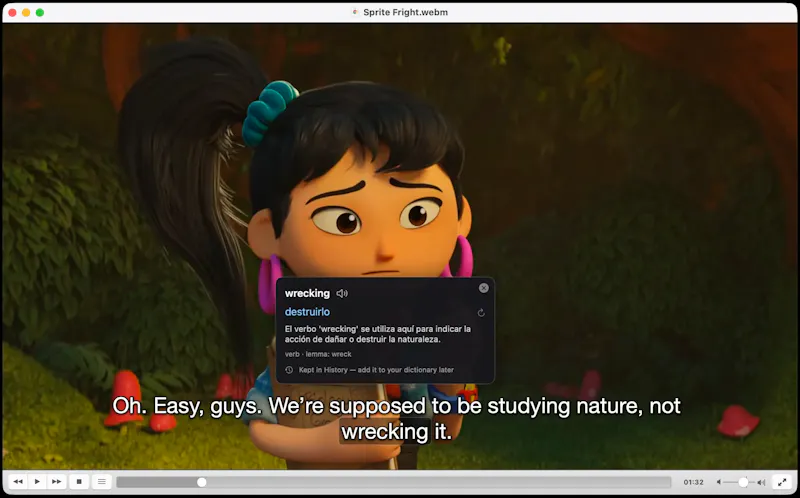The width and height of the screenshot is (800, 498).
Task: Click the file icon beside the window title
Action: tap(356, 12)
